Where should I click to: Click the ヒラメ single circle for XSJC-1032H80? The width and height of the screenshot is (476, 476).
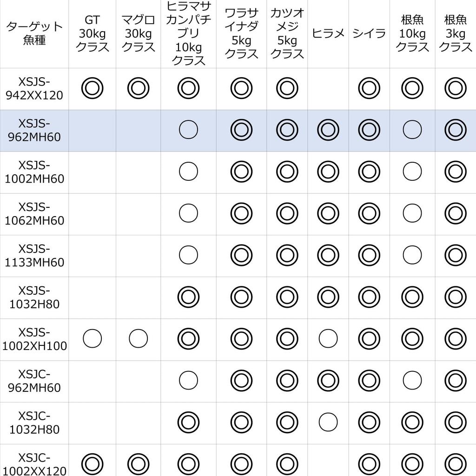tap(328, 422)
